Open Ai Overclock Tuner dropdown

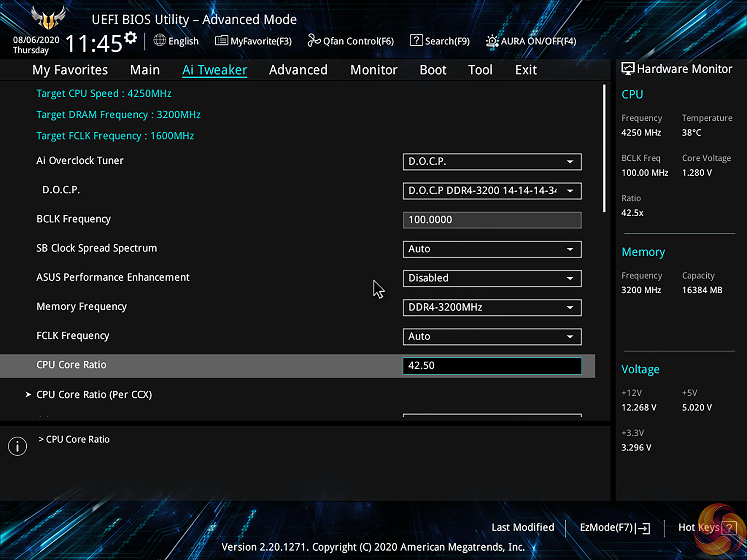[x=492, y=161]
